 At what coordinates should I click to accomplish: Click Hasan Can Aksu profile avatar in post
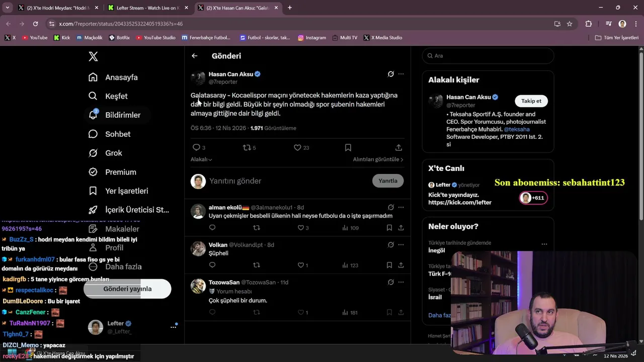click(198, 78)
